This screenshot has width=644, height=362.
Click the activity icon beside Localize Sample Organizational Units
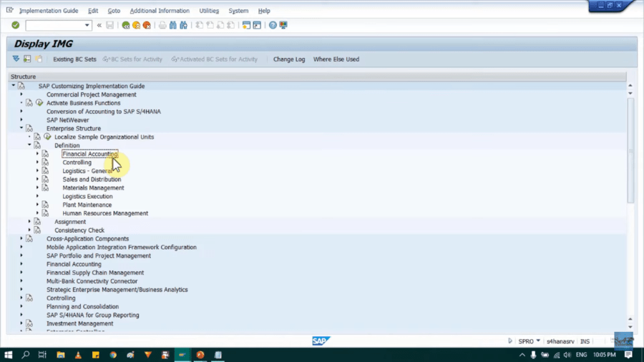tap(48, 137)
